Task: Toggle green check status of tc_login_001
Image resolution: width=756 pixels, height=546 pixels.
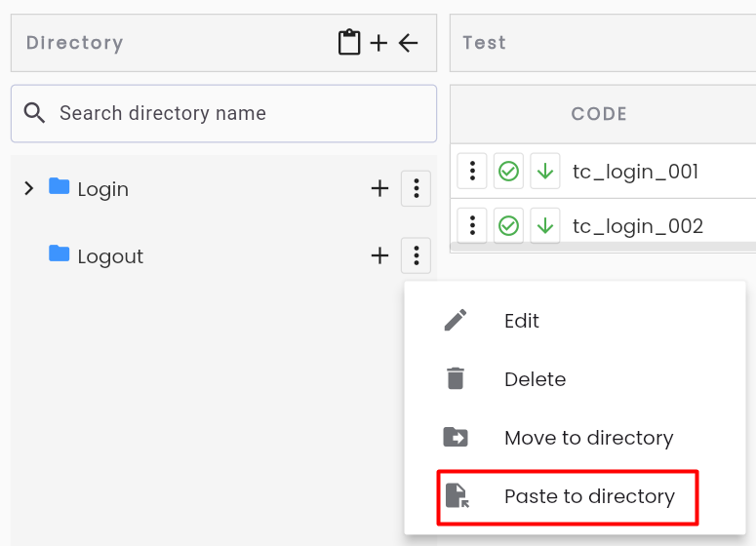Action: click(508, 171)
